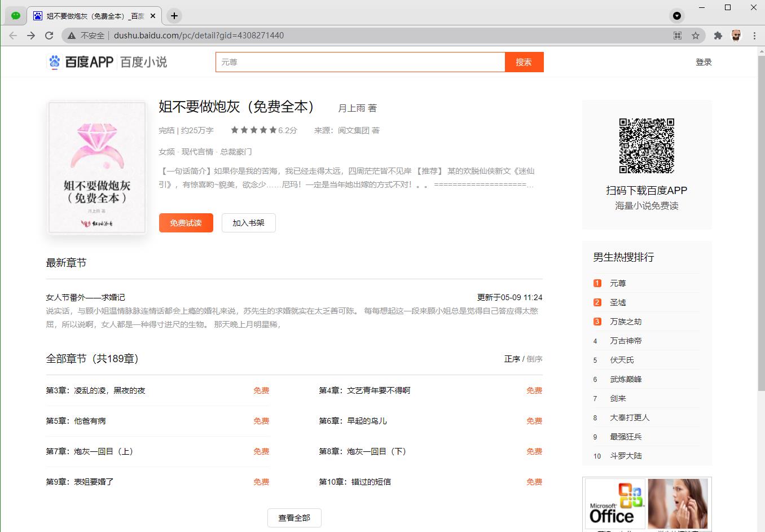Open the extensions puzzle icon

pyautogui.click(x=718, y=36)
